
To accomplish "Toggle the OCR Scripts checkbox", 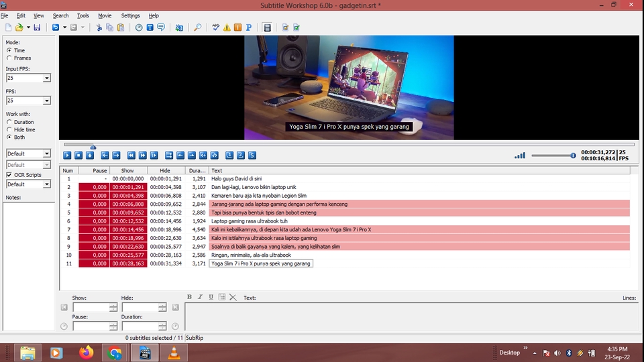I will click(9, 175).
